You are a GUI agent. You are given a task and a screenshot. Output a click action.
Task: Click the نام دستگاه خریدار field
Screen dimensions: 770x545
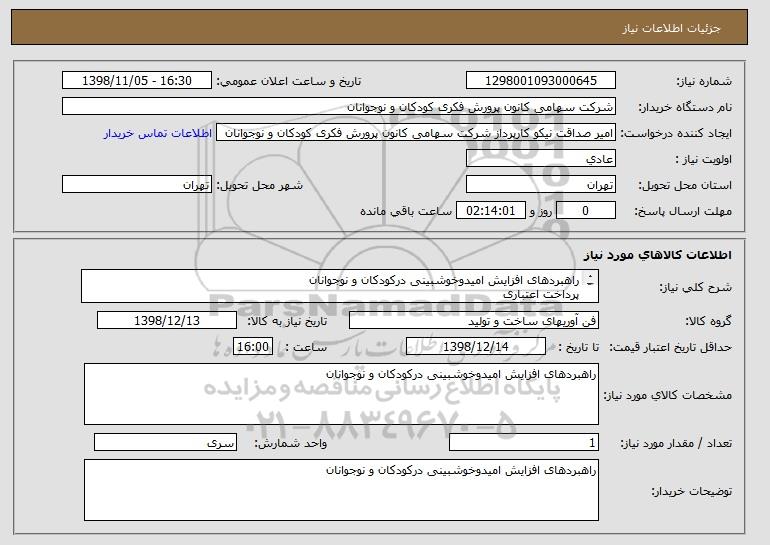pos(339,107)
